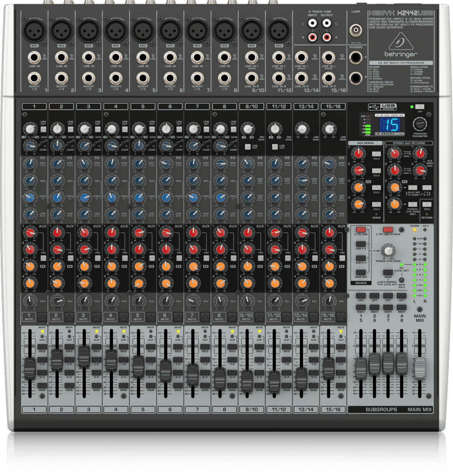Click the channel 6 EQ LOW knob
This screenshot has height=476, width=453.
[x=165, y=214]
